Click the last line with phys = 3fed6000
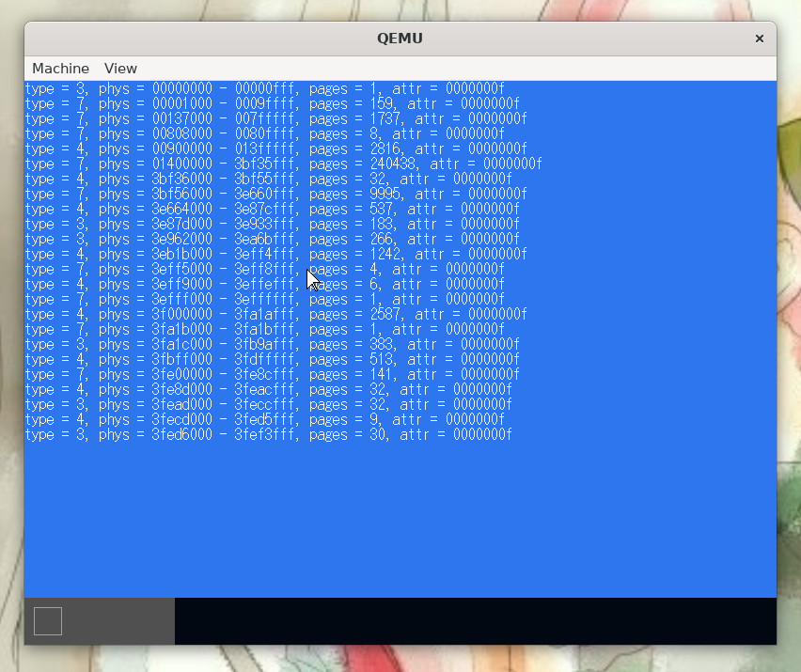This screenshot has height=672, width=801. coord(267,435)
